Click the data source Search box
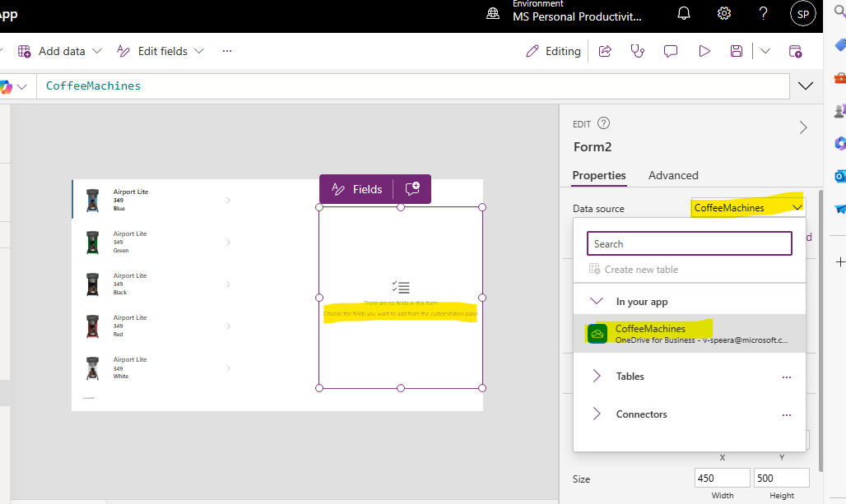Image resolution: width=846 pixels, height=504 pixels. [x=689, y=243]
